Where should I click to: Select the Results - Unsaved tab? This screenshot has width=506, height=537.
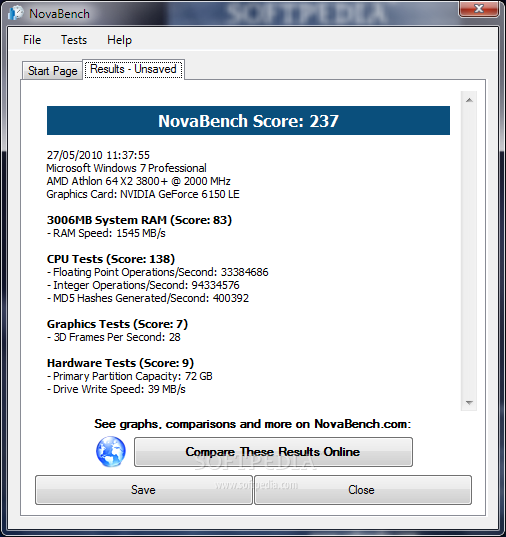click(x=133, y=69)
